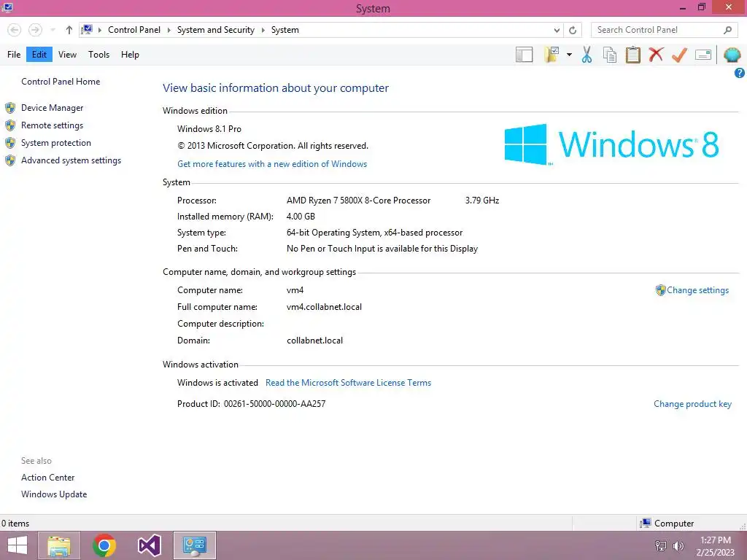
Task: Select Control Panel breadcrumb
Action: (134, 30)
